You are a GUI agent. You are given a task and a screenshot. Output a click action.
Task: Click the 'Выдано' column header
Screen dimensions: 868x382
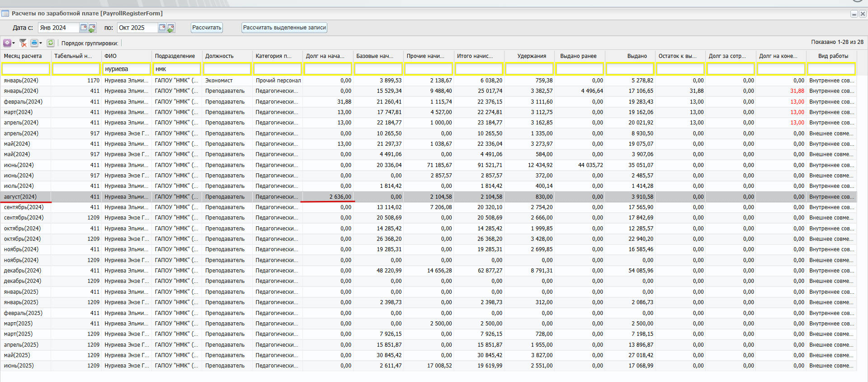[637, 56]
